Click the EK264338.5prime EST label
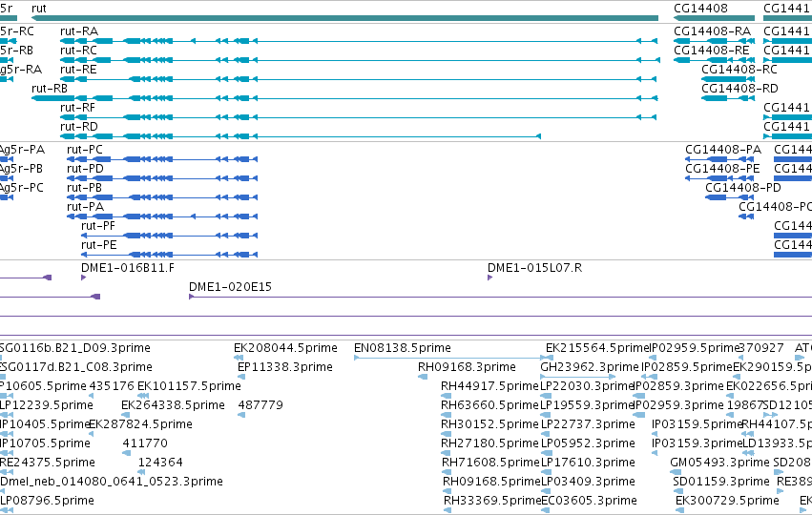This screenshot has width=812, height=515. [x=174, y=405]
